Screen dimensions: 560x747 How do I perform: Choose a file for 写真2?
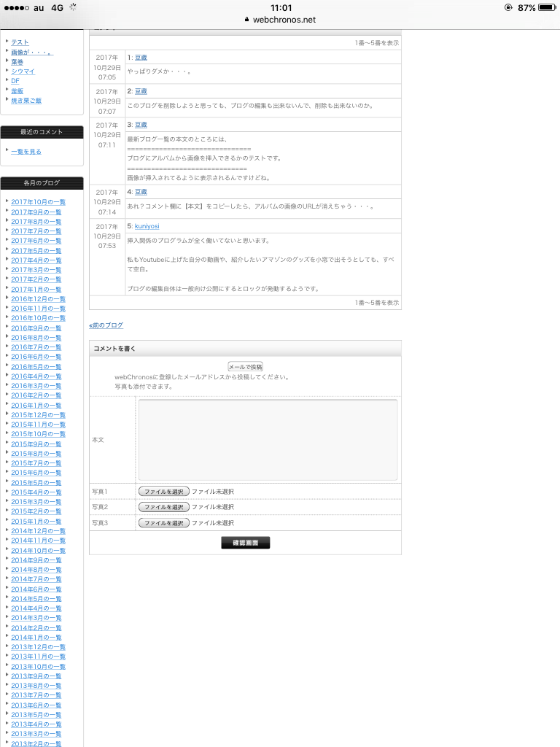coord(164,507)
